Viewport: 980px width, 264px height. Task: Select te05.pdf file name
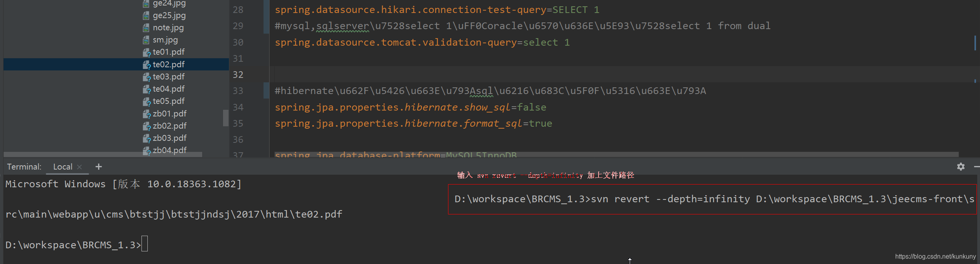tap(169, 101)
